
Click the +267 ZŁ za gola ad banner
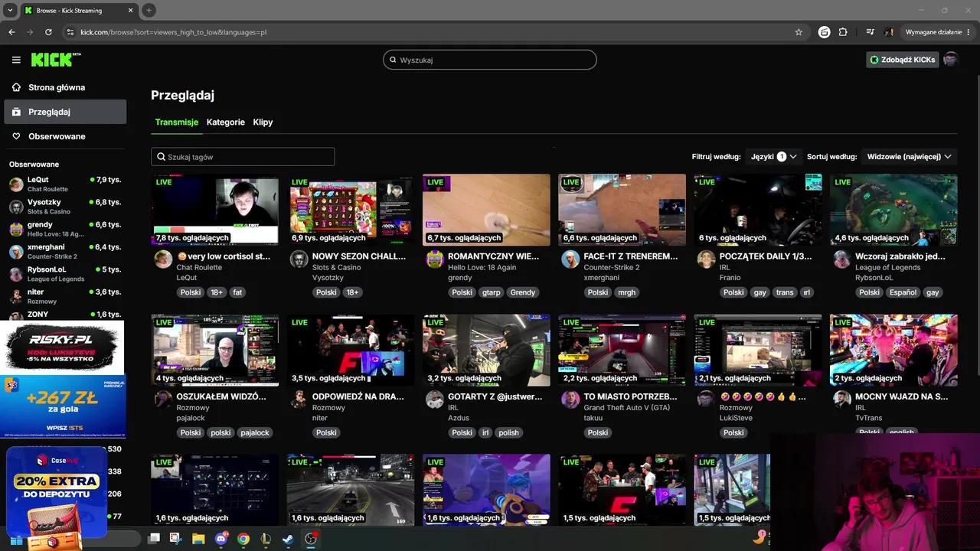click(63, 406)
